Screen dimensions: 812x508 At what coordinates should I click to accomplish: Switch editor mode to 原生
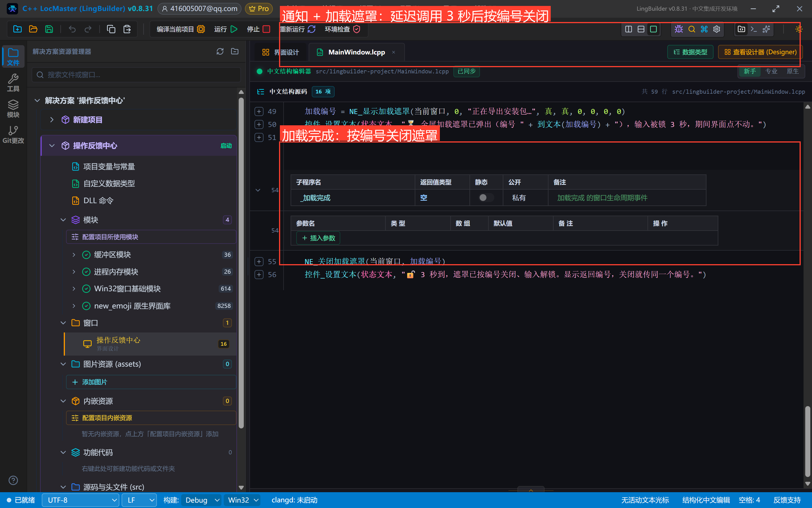(x=793, y=71)
